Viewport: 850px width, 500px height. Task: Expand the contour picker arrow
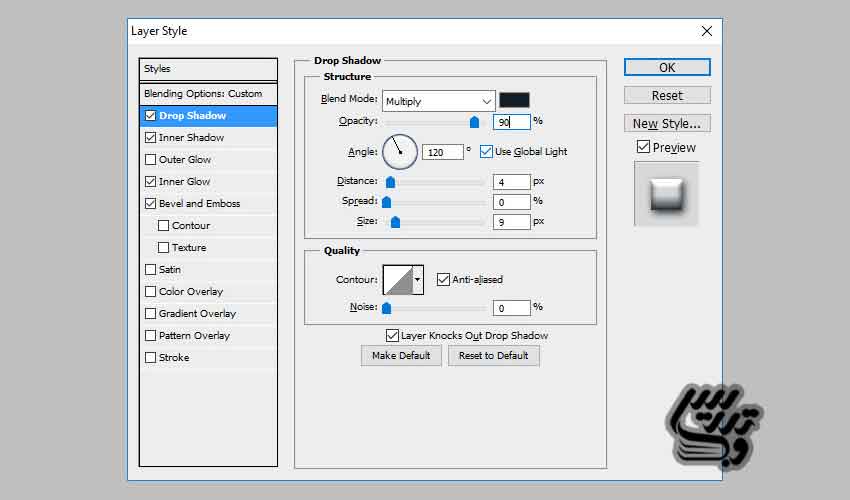pyautogui.click(x=418, y=280)
